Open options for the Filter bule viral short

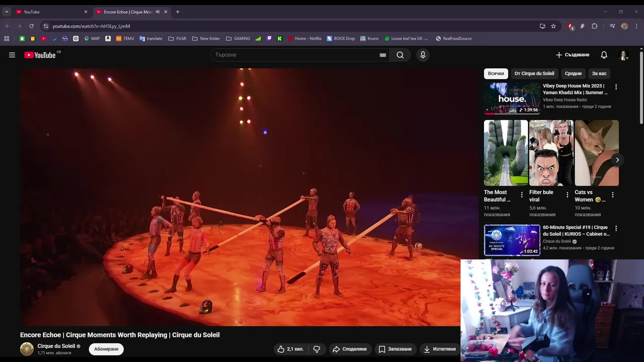567,195
